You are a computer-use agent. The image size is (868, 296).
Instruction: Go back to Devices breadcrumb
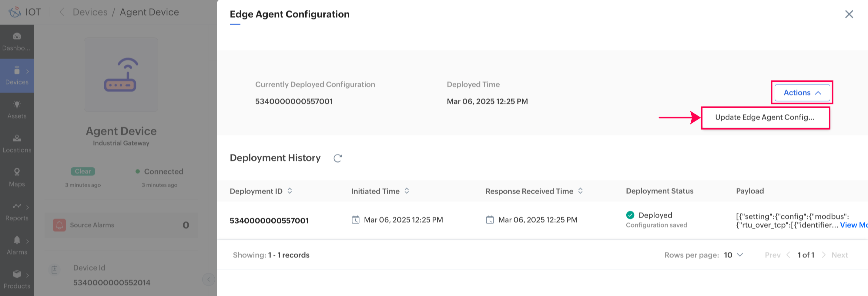(90, 12)
